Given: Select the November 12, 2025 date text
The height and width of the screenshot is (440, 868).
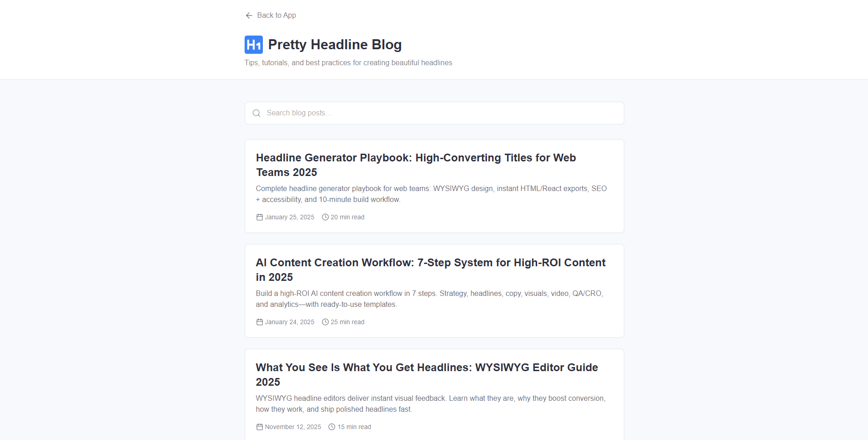Looking at the screenshot, I should [x=293, y=427].
